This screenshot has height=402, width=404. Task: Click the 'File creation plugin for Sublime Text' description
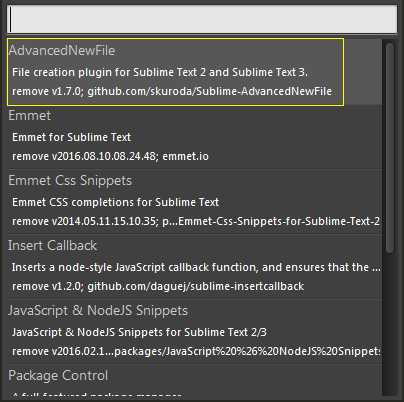[x=160, y=72]
